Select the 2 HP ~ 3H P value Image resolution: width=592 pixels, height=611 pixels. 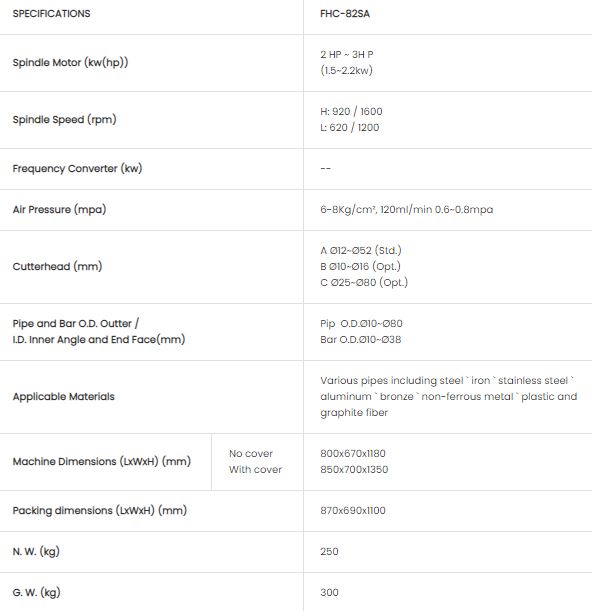click(x=346, y=55)
